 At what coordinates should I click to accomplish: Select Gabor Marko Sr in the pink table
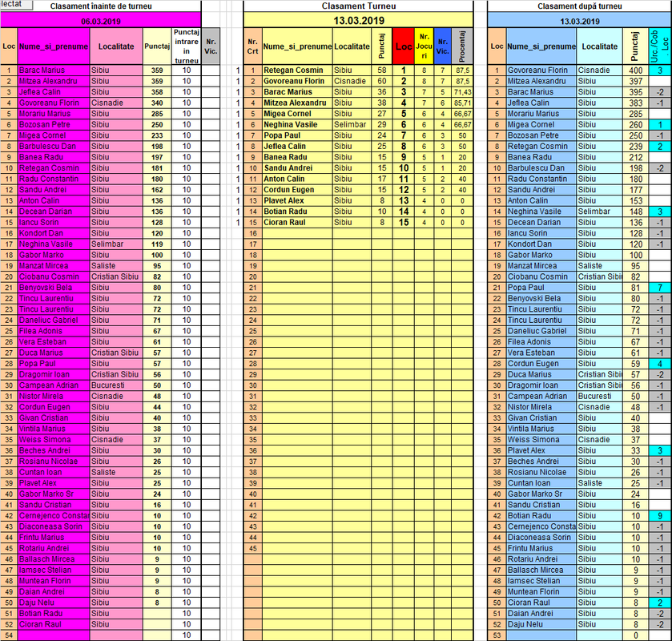54,494
